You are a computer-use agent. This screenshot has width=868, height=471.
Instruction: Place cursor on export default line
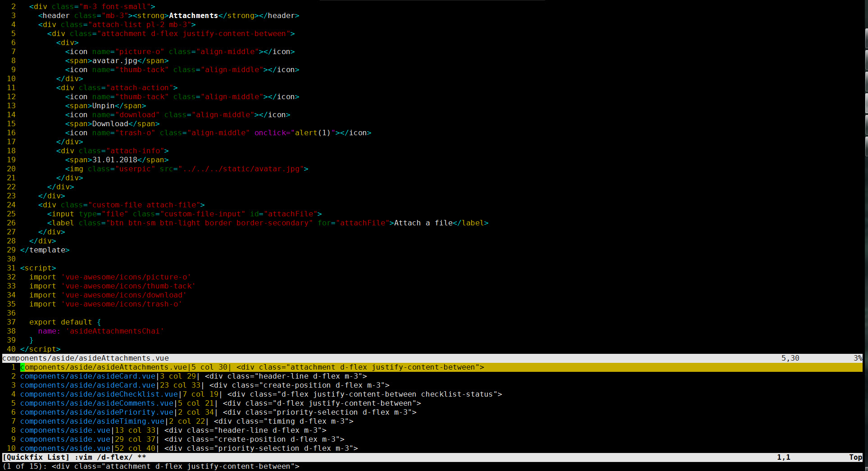[65, 322]
